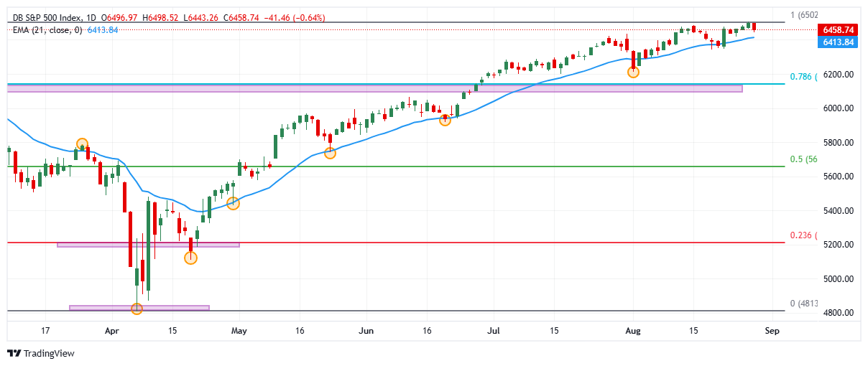The height and width of the screenshot is (366, 868).
Task: Click the TradingView logo icon
Action: [14, 353]
